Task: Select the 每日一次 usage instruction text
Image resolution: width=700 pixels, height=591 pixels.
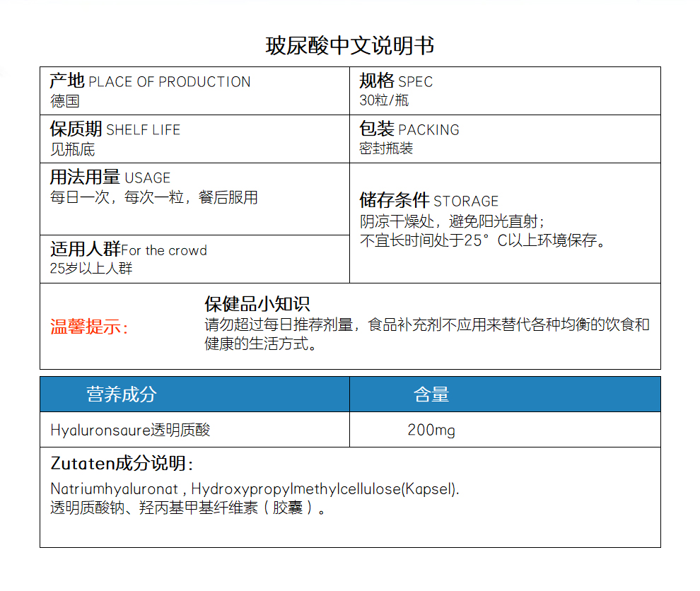Action: [x=153, y=197]
